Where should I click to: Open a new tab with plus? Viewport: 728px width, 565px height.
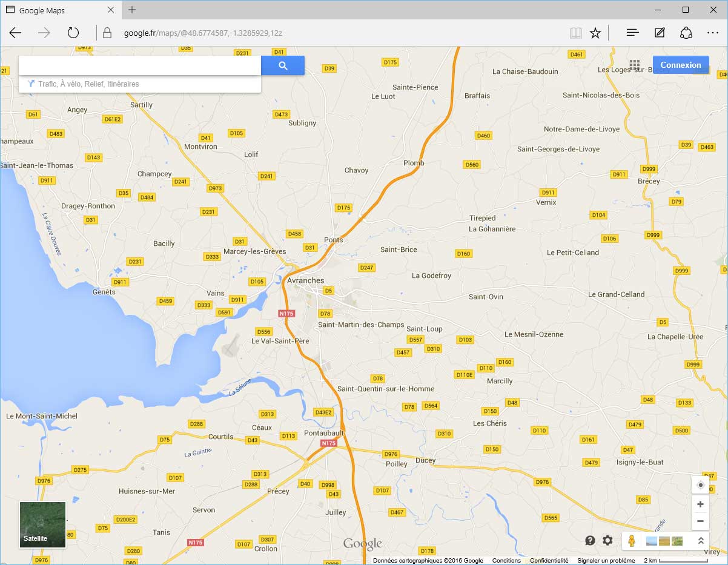[x=132, y=10]
